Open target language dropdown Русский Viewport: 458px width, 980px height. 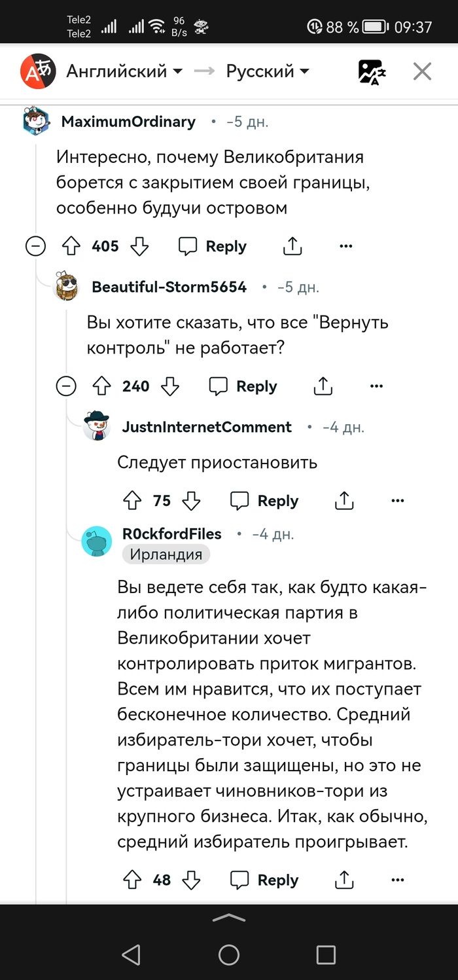pyautogui.click(x=268, y=71)
